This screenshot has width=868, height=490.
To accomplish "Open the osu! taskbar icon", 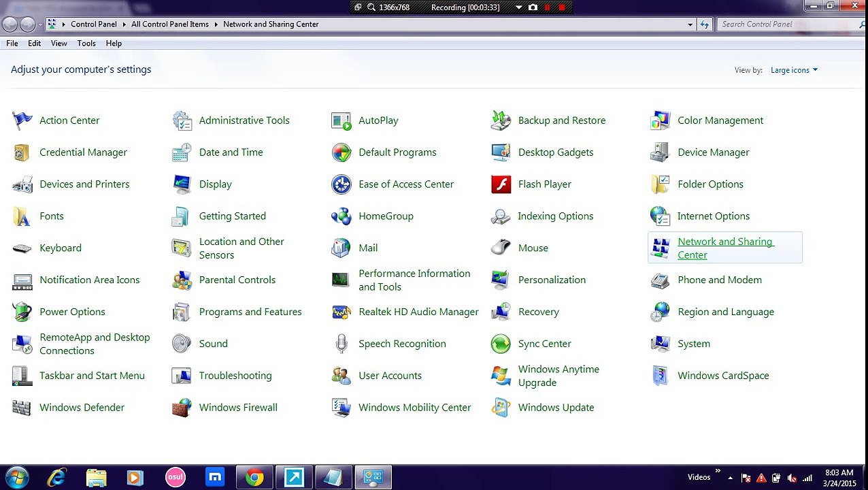I will tap(176, 478).
